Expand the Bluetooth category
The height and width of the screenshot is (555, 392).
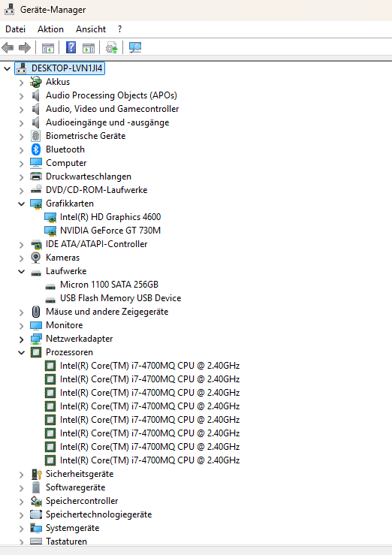pos(22,150)
